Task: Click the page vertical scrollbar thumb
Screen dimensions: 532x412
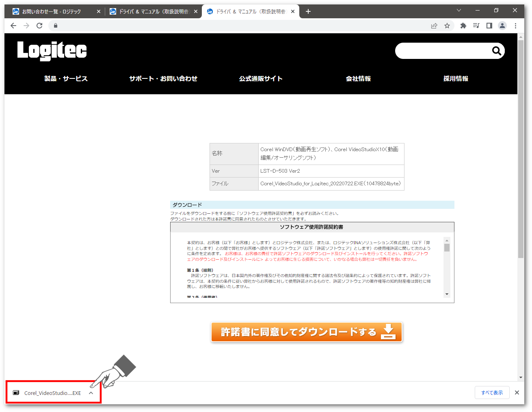Action: (x=521, y=149)
